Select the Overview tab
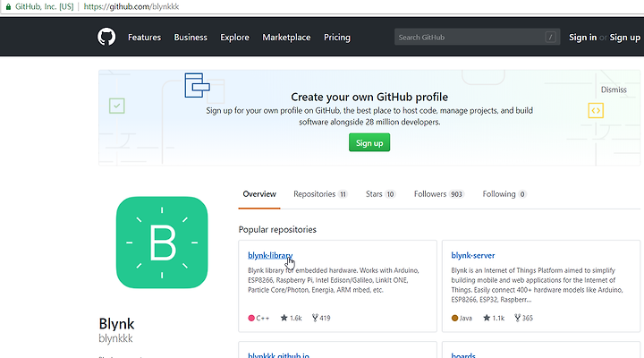The width and height of the screenshot is (644, 358). 259,194
